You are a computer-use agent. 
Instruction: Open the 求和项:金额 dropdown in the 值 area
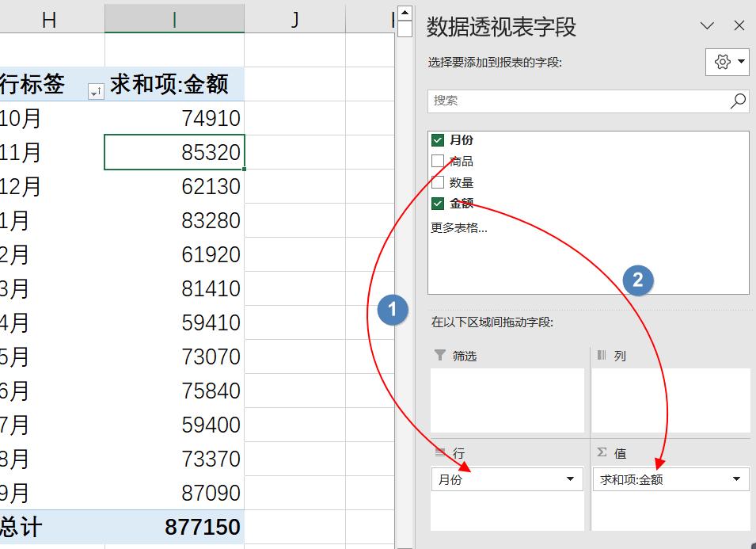point(736,479)
